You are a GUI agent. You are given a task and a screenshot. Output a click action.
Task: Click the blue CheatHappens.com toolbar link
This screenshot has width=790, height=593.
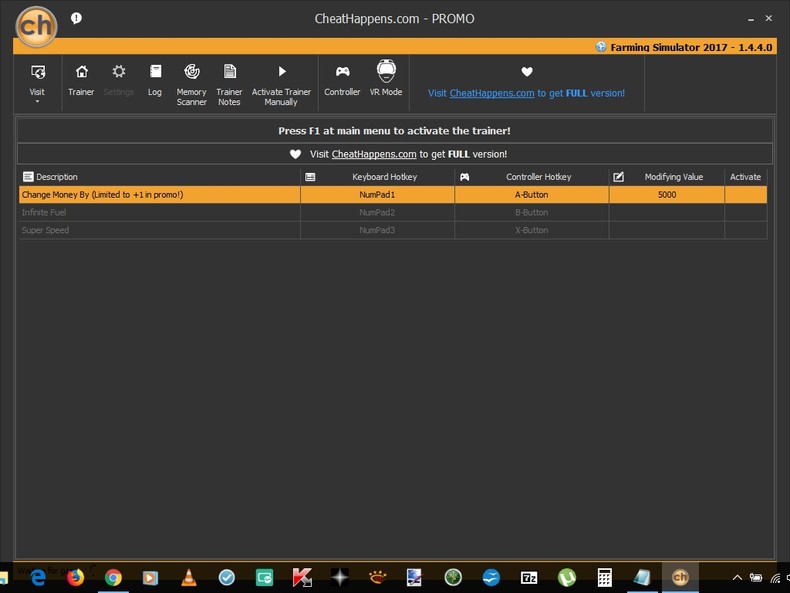(x=492, y=93)
